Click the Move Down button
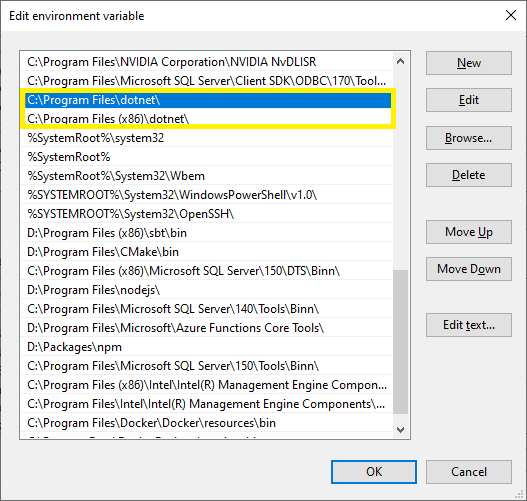This screenshot has height=501, width=527. coord(469,269)
